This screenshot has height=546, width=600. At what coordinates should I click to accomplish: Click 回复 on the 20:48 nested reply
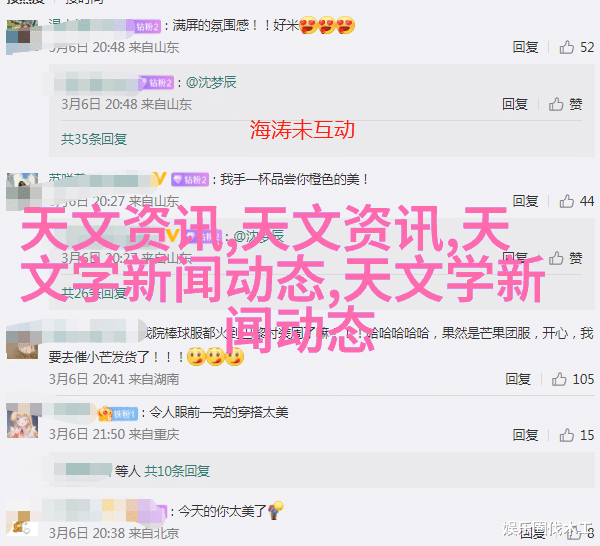point(515,104)
